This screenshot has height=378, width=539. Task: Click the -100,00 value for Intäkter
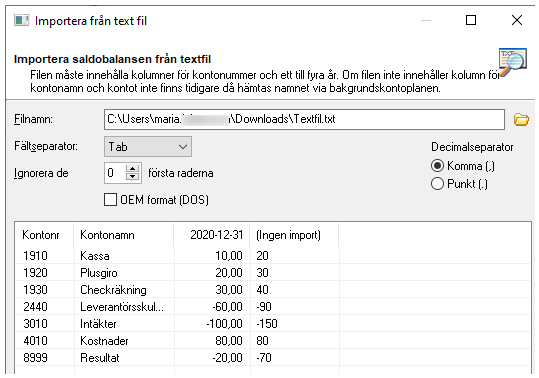[224, 324]
